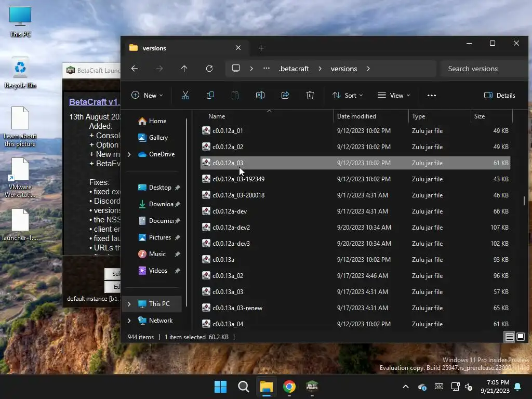Click the Rename icon in toolbar

[260, 96]
